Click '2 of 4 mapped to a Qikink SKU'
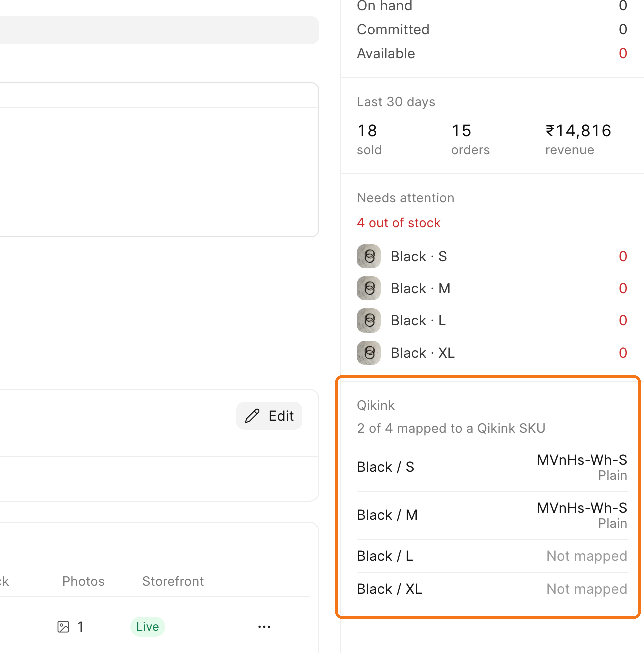Screen dimensions: 644x653 (x=451, y=428)
